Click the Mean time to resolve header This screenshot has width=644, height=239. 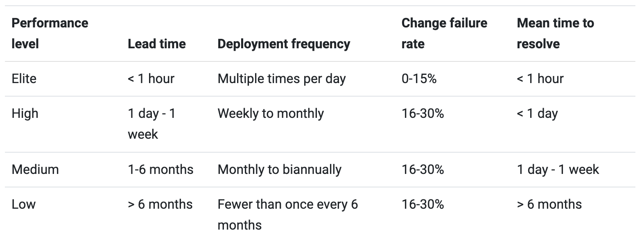[x=555, y=33]
